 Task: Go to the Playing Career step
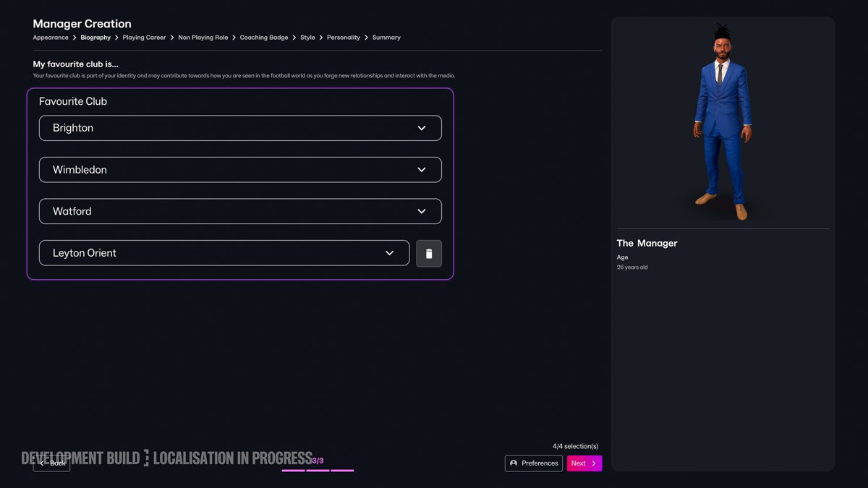click(x=144, y=38)
